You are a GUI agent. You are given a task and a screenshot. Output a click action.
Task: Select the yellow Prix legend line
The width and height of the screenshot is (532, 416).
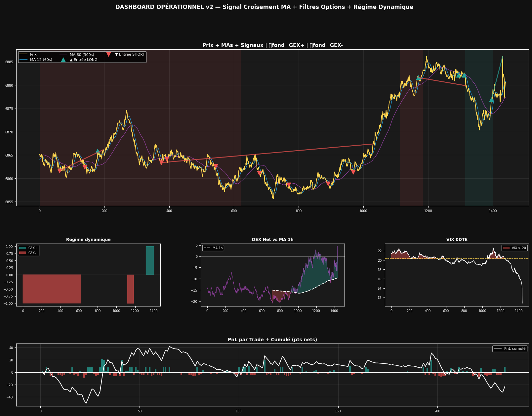[x=23, y=54]
